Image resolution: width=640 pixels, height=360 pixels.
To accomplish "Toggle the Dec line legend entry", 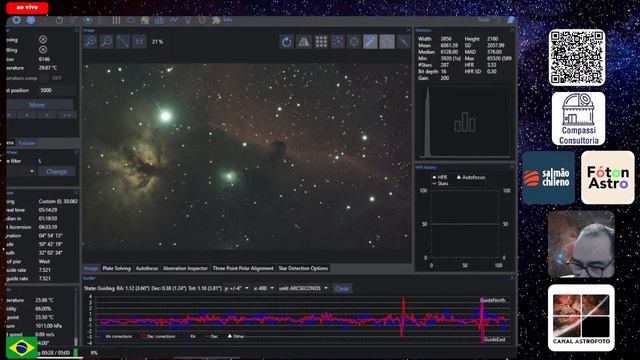I will point(211,336).
